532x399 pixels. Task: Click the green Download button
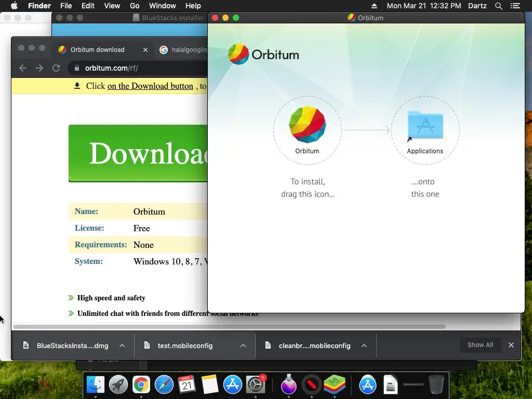138,153
